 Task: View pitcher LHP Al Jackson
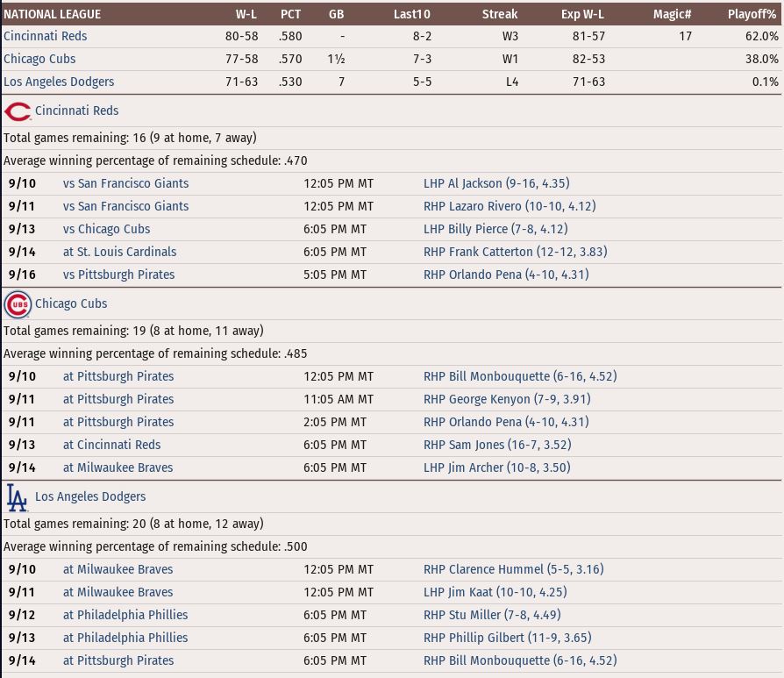[496, 183]
